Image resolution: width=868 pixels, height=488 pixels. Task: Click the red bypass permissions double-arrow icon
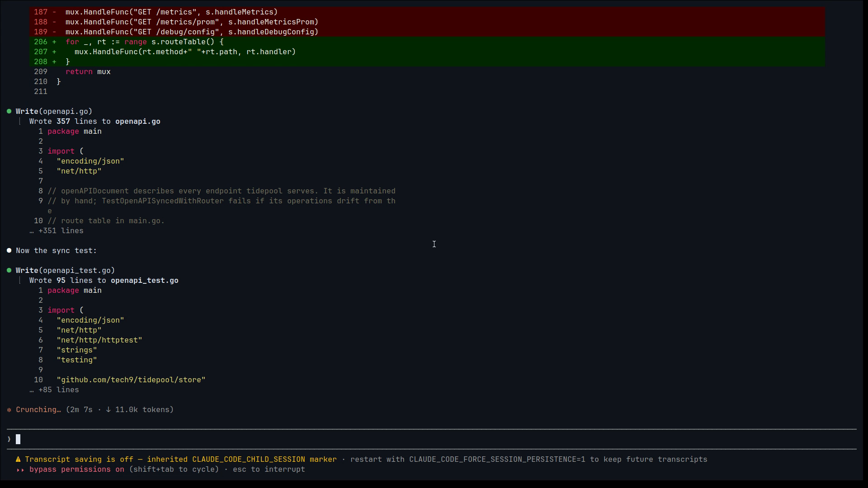pos(20,469)
